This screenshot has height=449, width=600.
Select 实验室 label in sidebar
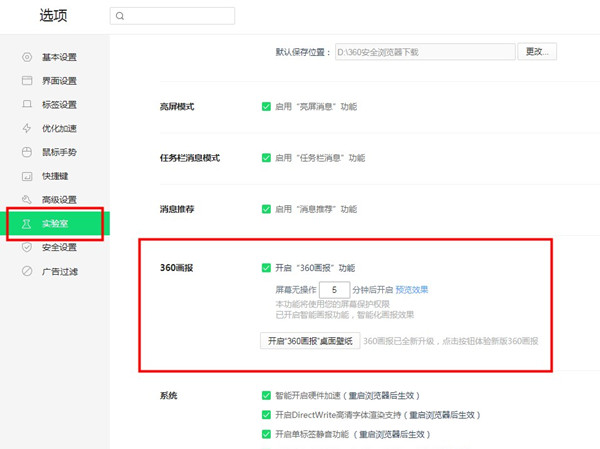[55, 224]
